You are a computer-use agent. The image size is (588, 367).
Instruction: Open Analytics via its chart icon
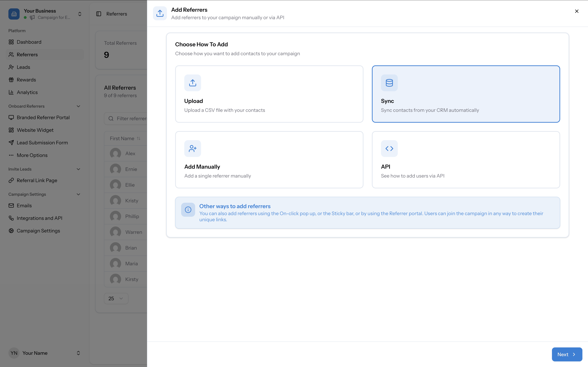click(x=11, y=92)
